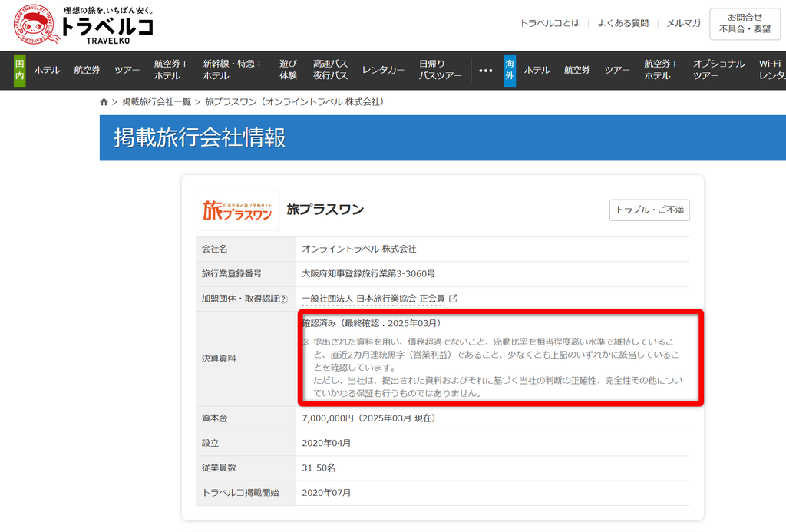Open 新幹線・特急＋ホテル menu item
The width and height of the screenshot is (786, 532).
[232, 70]
